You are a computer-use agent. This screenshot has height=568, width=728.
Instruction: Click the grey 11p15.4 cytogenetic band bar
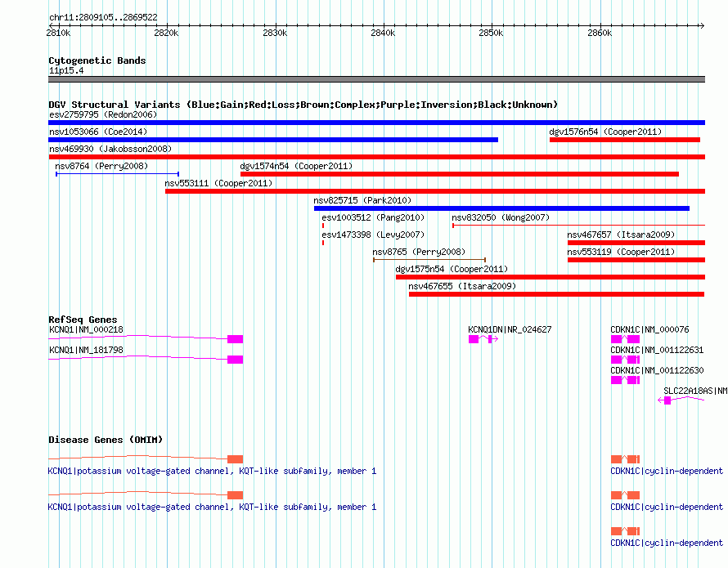coord(376,79)
